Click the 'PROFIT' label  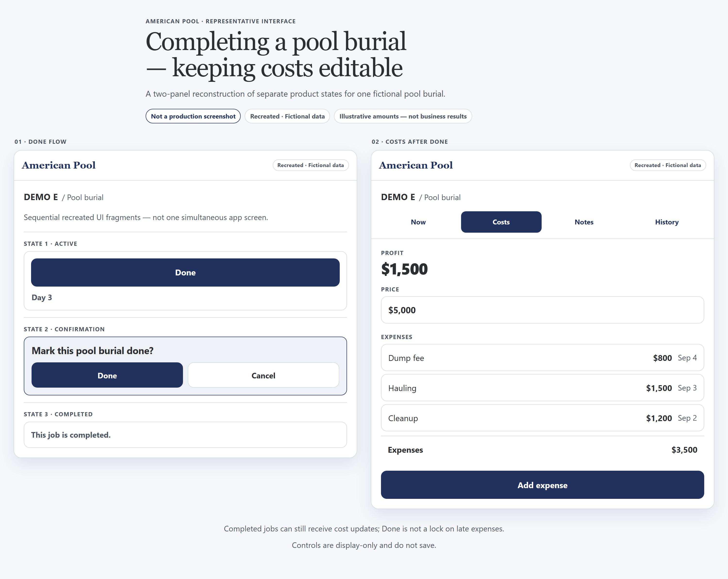[392, 253]
